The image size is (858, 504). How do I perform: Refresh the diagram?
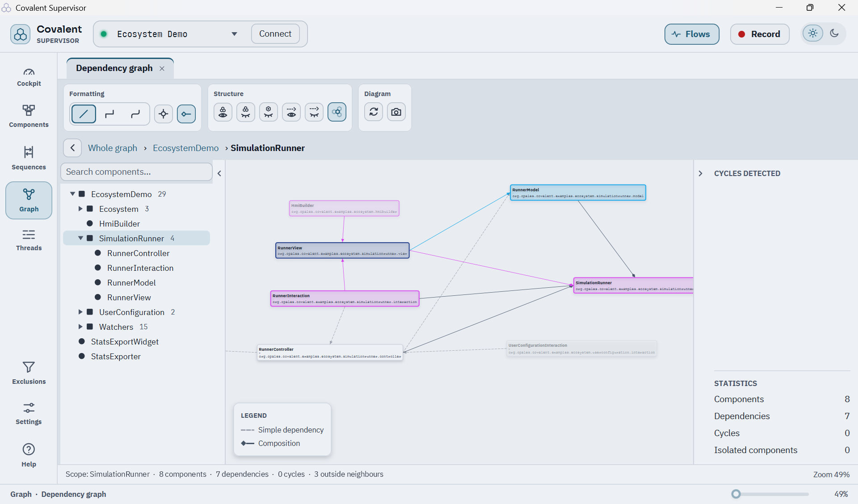(x=374, y=112)
